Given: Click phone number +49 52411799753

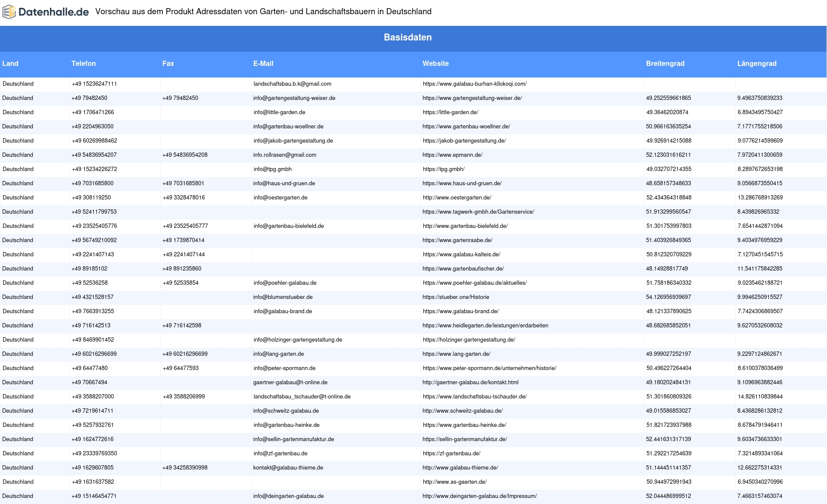Looking at the screenshot, I should pos(94,212).
